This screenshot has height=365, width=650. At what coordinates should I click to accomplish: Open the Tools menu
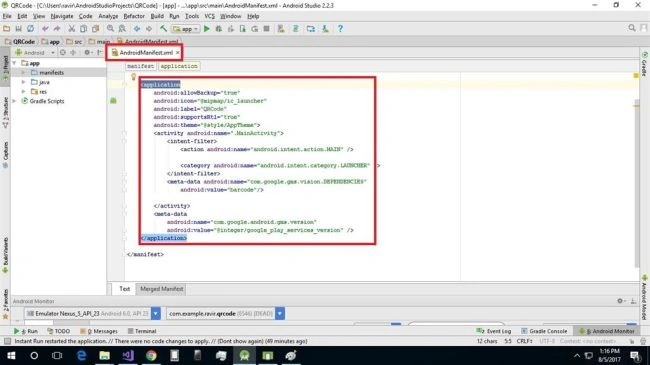(x=192, y=16)
